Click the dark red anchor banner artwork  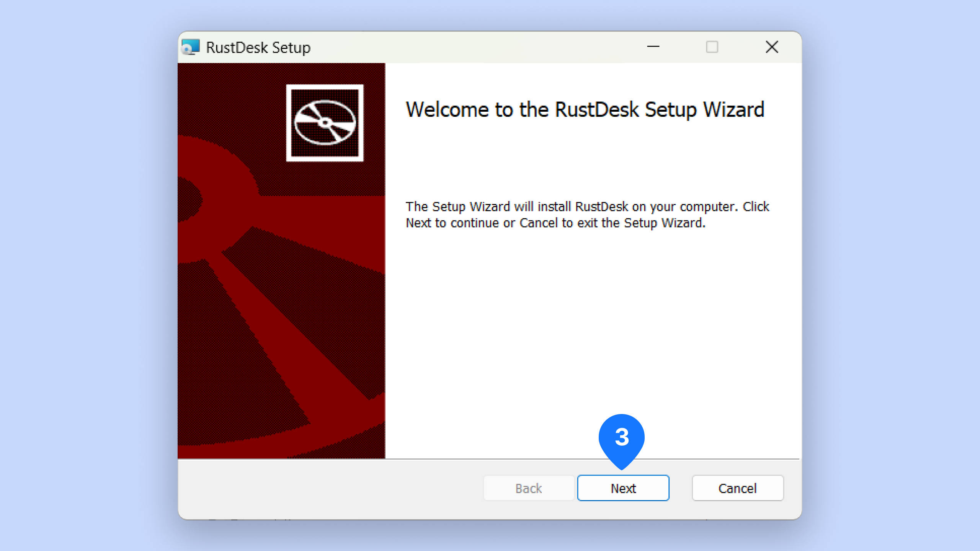coord(281,306)
